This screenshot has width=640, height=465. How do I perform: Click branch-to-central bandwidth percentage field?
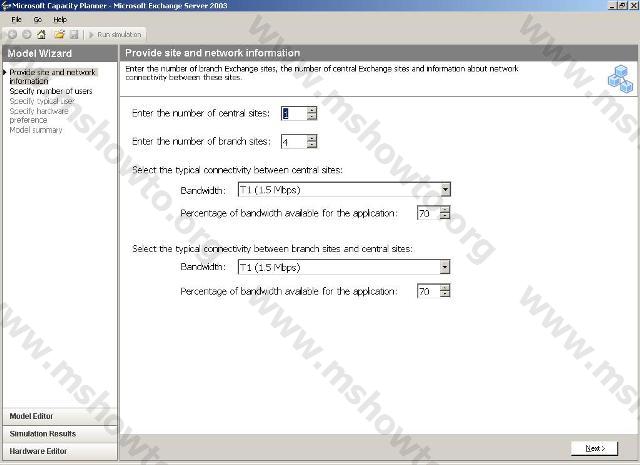pyautogui.click(x=428, y=291)
